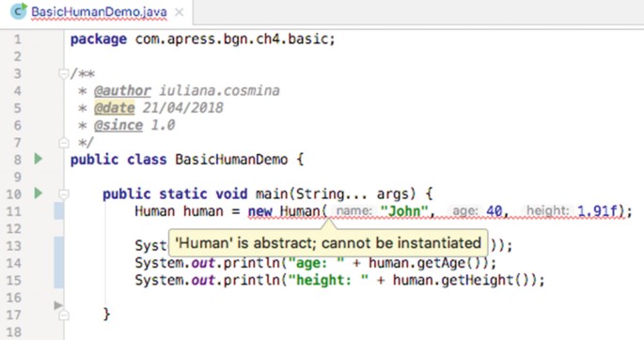Click the "John" string literal
The width and height of the screenshot is (644, 340).
[x=404, y=211]
